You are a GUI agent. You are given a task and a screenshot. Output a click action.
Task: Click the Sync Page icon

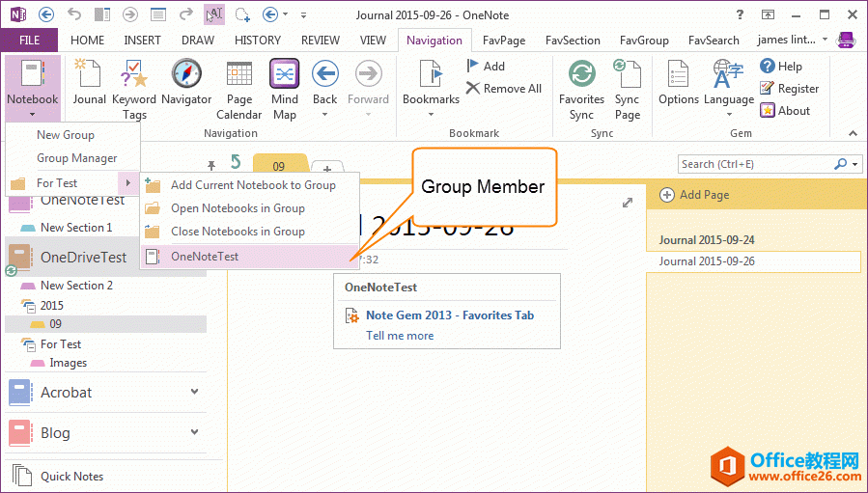628,75
